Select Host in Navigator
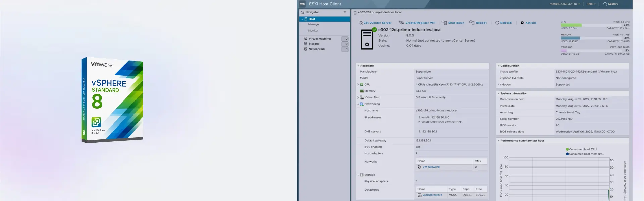644x201 pixels. tap(324, 19)
